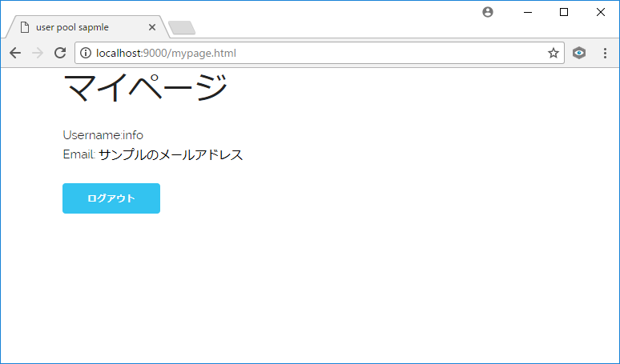Click the browser back arrow
The image size is (620, 364).
(x=15, y=53)
